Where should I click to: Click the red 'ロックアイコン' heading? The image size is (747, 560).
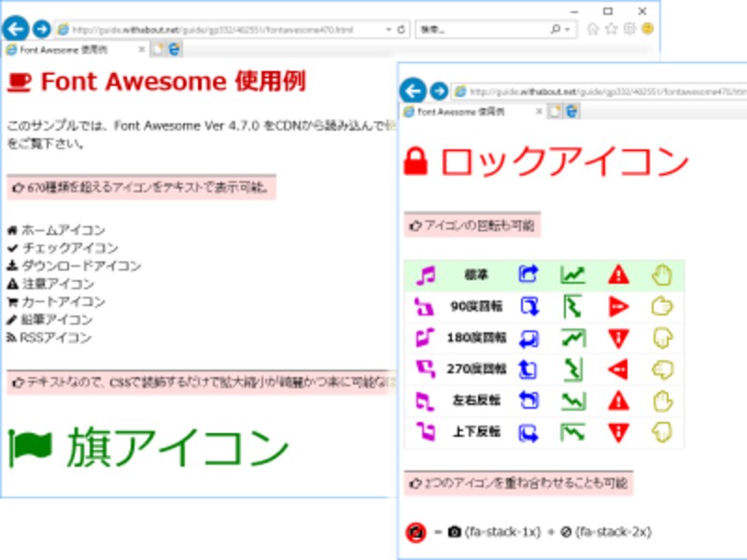[565, 161]
